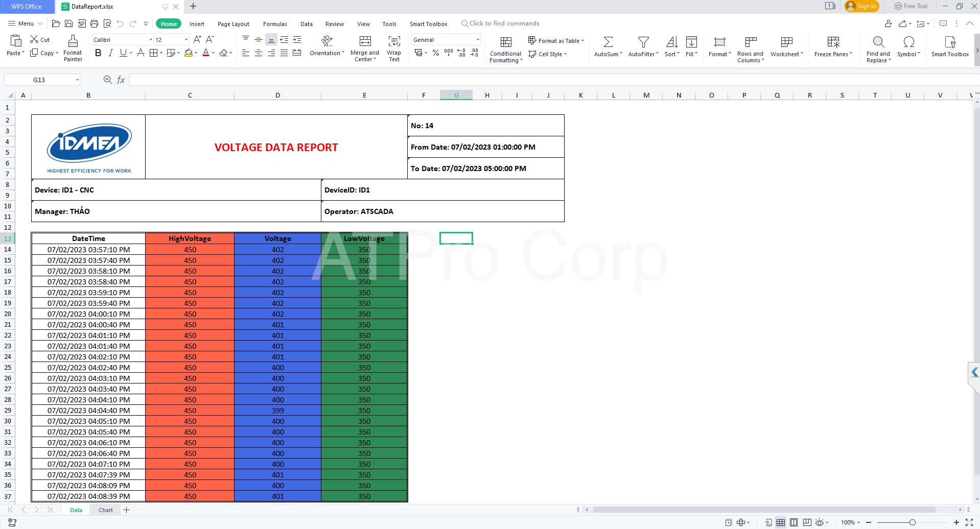This screenshot has height=529, width=980.
Task: Click the AutoSum sigma icon
Action: 608,42
